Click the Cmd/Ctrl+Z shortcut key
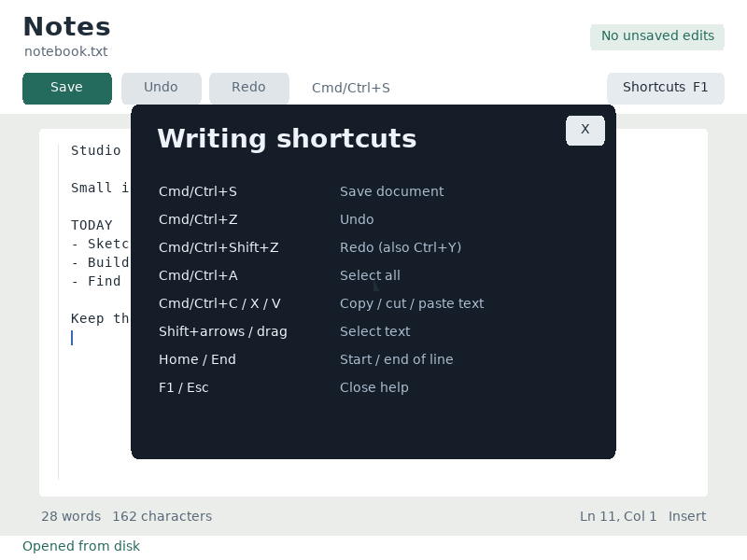The image size is (747, 560). 198,219
